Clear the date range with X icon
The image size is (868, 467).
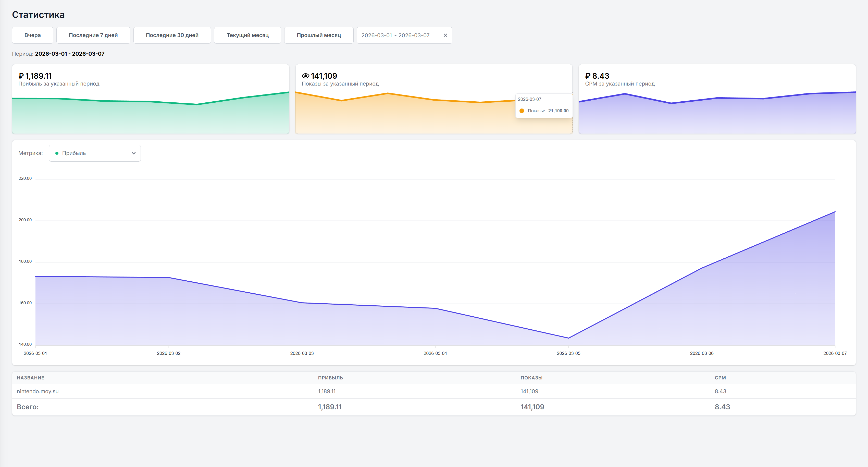[445, 35]
